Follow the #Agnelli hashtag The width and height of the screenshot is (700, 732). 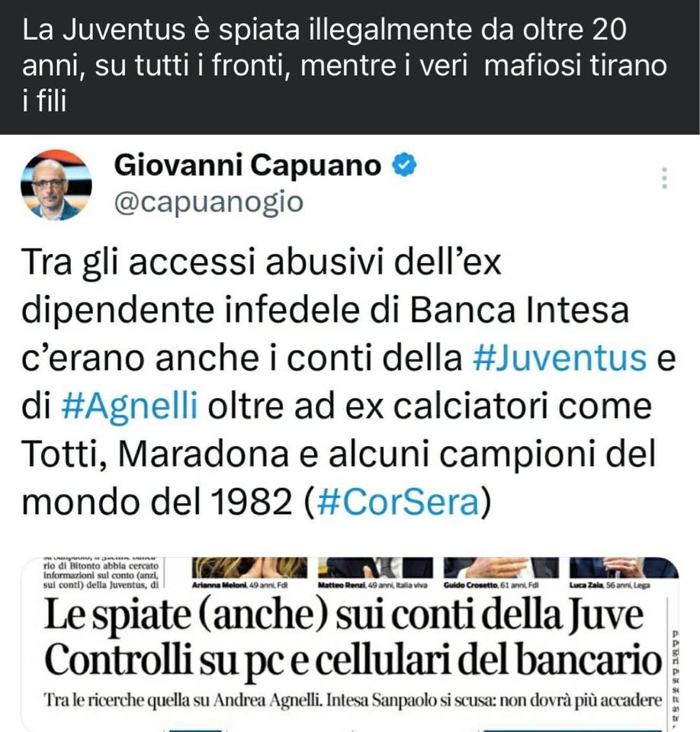coord(130,406)
